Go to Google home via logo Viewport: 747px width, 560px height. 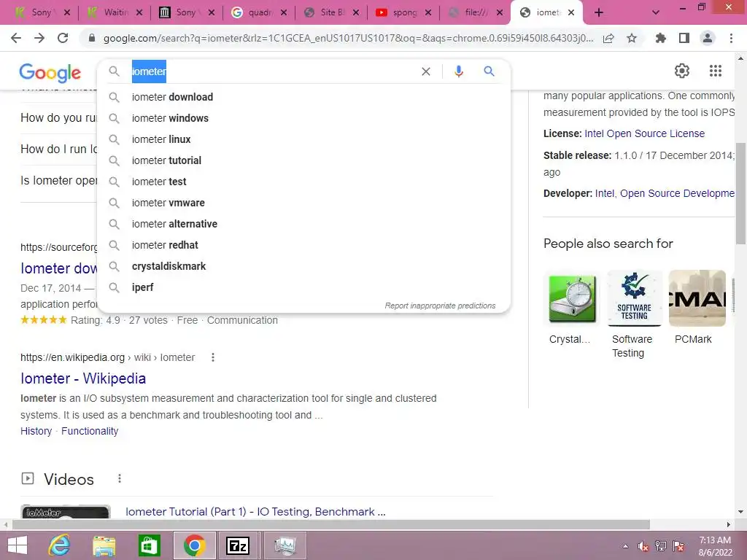tap(50, 72)
